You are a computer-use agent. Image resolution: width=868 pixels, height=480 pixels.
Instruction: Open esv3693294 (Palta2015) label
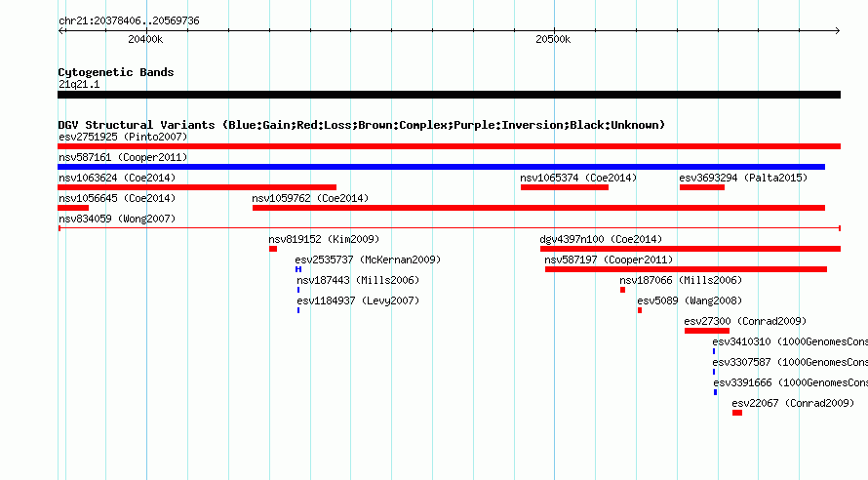point(743,178)
